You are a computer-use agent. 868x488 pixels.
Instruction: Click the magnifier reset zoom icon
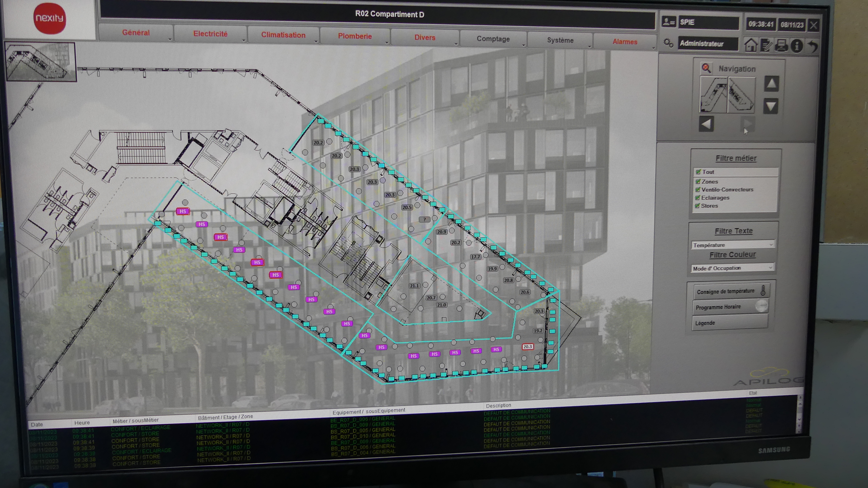click(706, 68)
